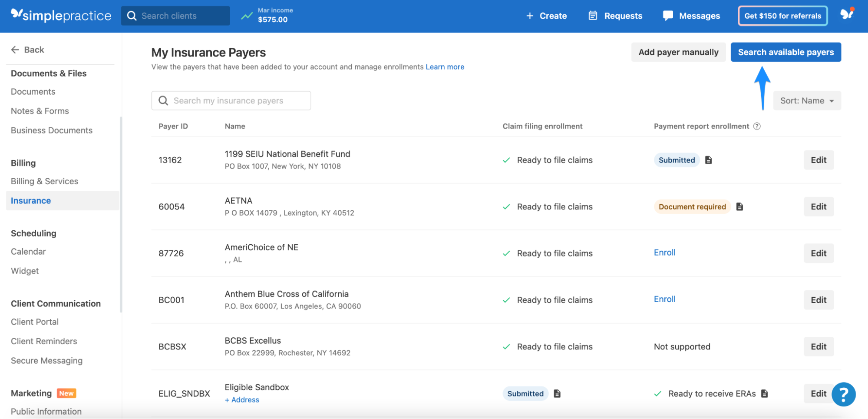The height and width of the screenshot is (419, 868).
Task: Click Add payer manually
Action: (678, 52)
